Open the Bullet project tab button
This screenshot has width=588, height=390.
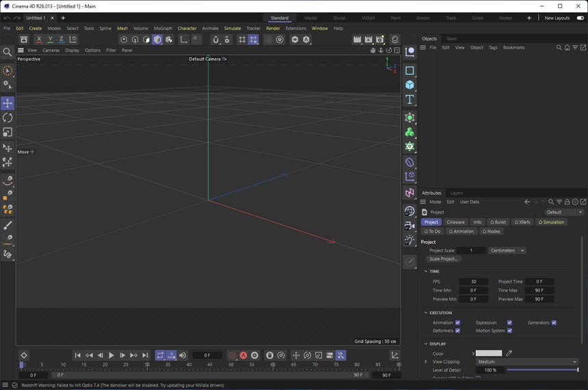point(498,222)
